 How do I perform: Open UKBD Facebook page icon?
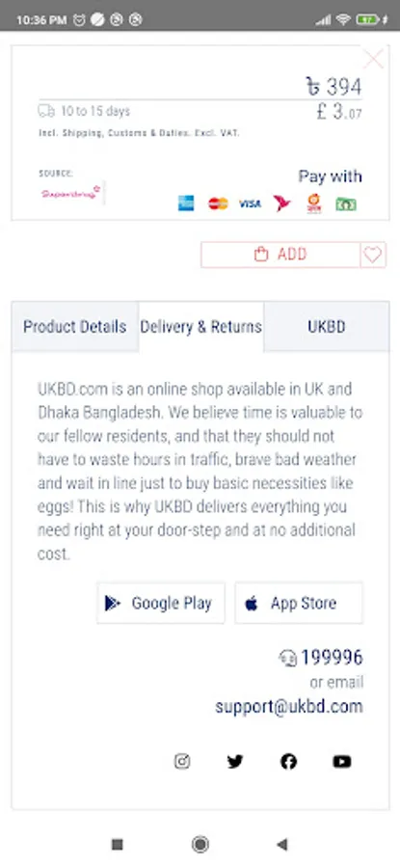click(289, 762)
